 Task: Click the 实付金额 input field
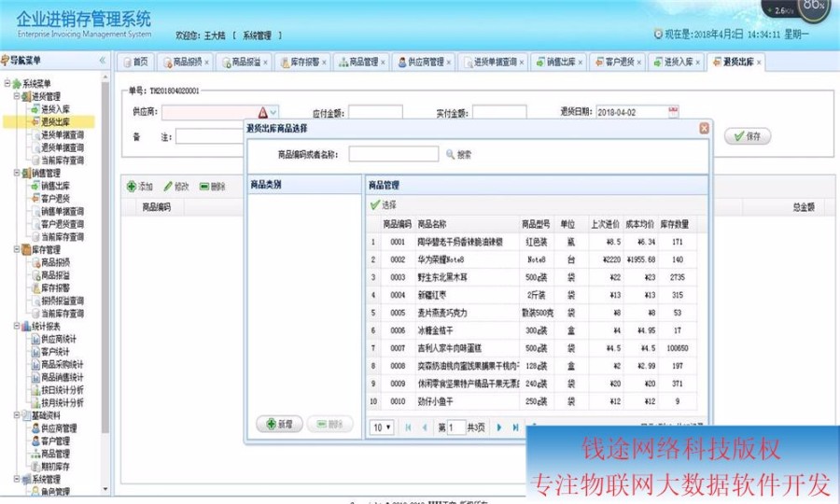(x=499, y=113)
